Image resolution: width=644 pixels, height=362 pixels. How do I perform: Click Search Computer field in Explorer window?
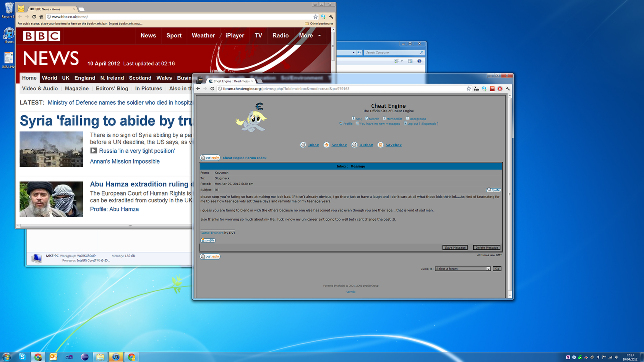click(393, 53)
